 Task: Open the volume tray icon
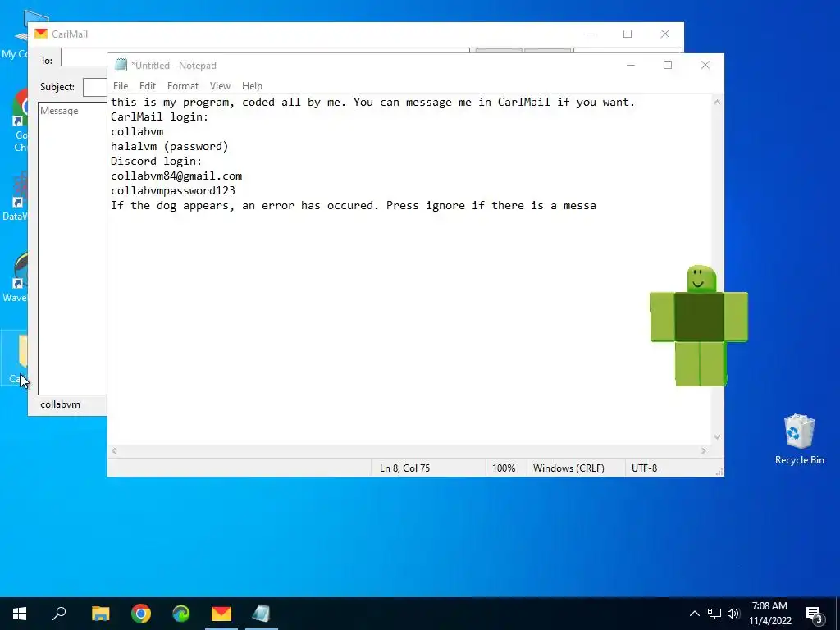(733, 614)
